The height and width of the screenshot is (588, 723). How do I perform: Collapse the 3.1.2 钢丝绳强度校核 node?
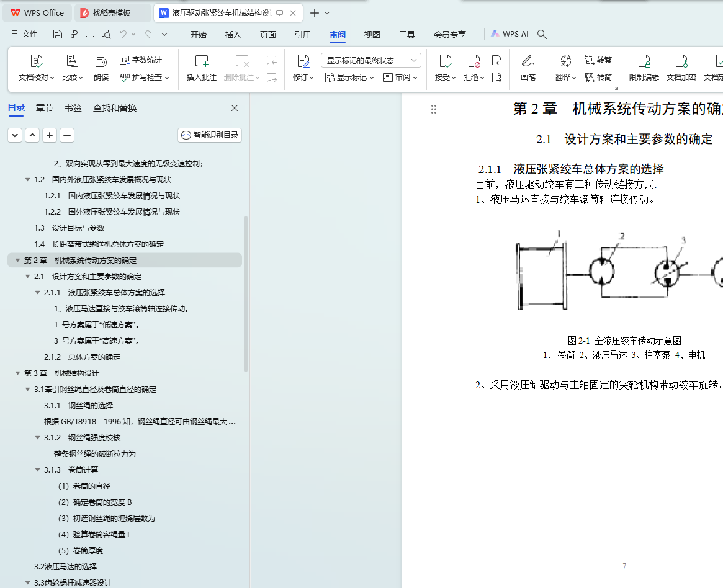coord(38,438)
